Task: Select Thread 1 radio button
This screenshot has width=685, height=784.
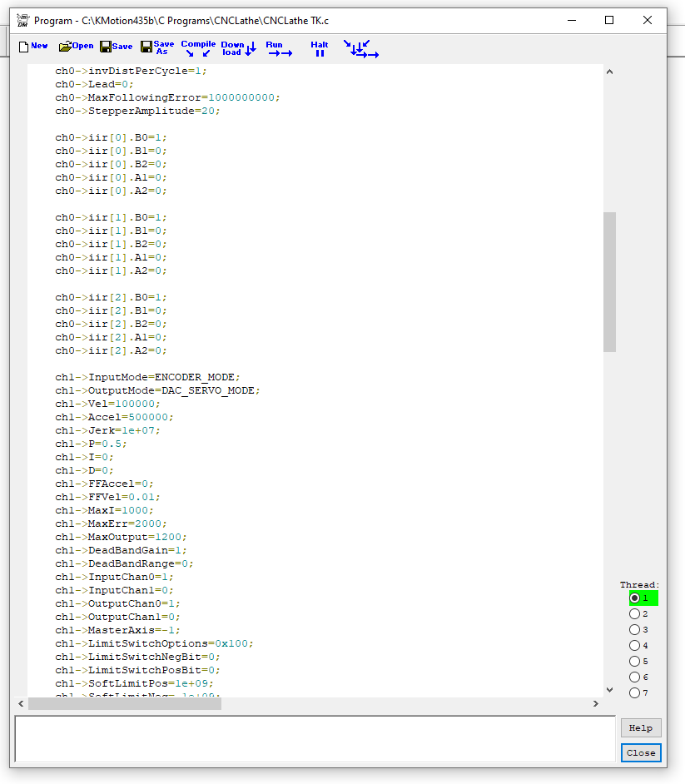Action: click(635, 598)
